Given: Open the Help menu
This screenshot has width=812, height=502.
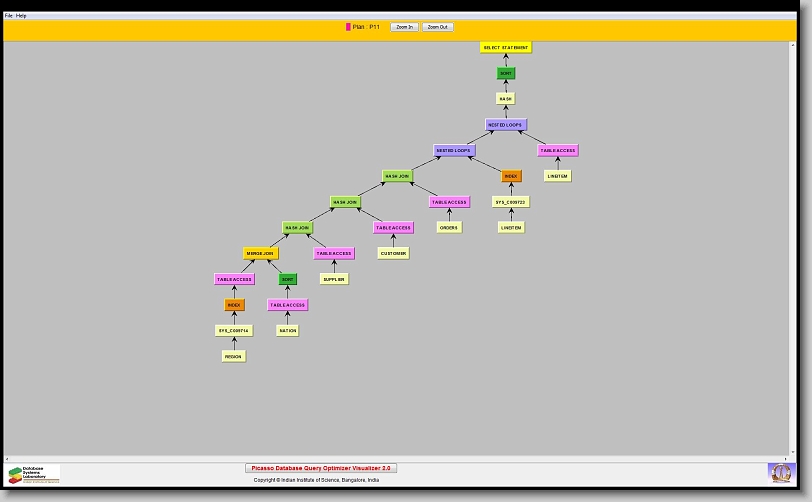Looking at the screenshot, I should 21,16.
